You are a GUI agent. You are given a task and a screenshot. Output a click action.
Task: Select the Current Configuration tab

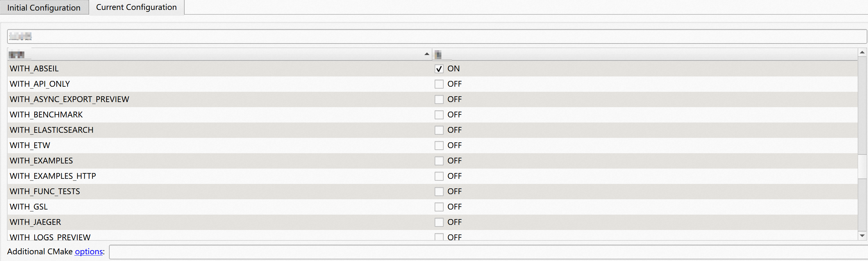pyautogui.click(x=137, y=7)
